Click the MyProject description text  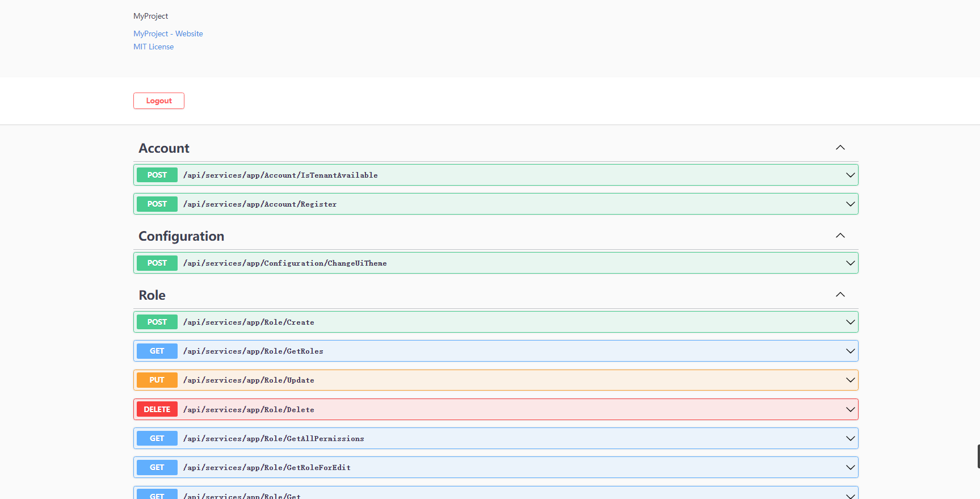(x=151, y=16)
